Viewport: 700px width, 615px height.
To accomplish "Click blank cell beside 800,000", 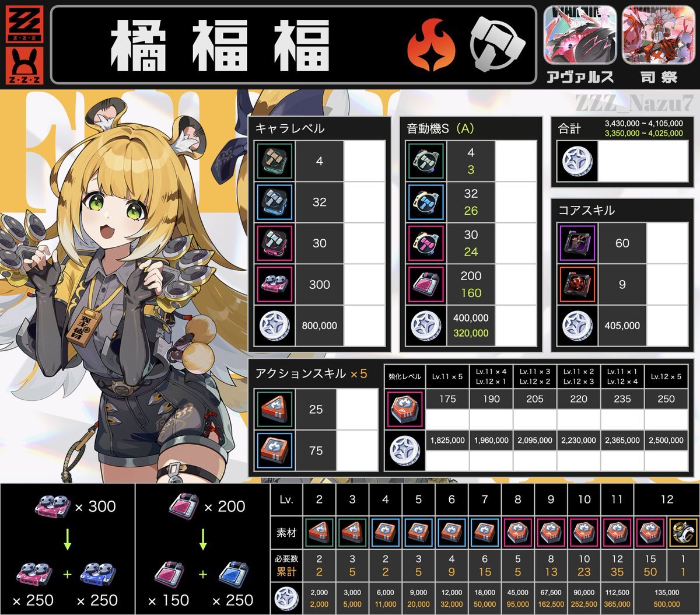I will coord(365,326).
